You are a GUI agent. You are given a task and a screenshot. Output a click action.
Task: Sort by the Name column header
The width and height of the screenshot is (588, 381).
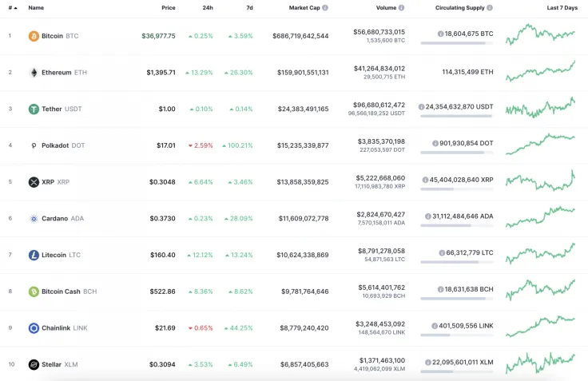pos(36,7)
